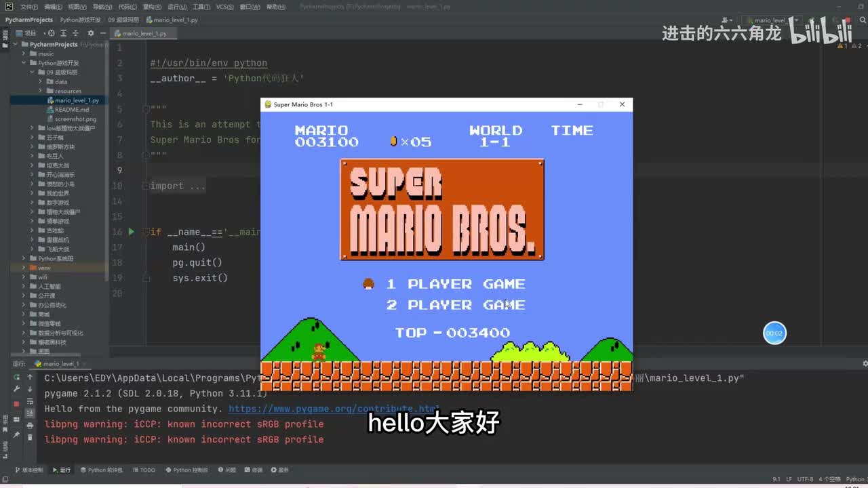
Task: Click the LF line separator in status bar
Action: click(x=789, y=479)
